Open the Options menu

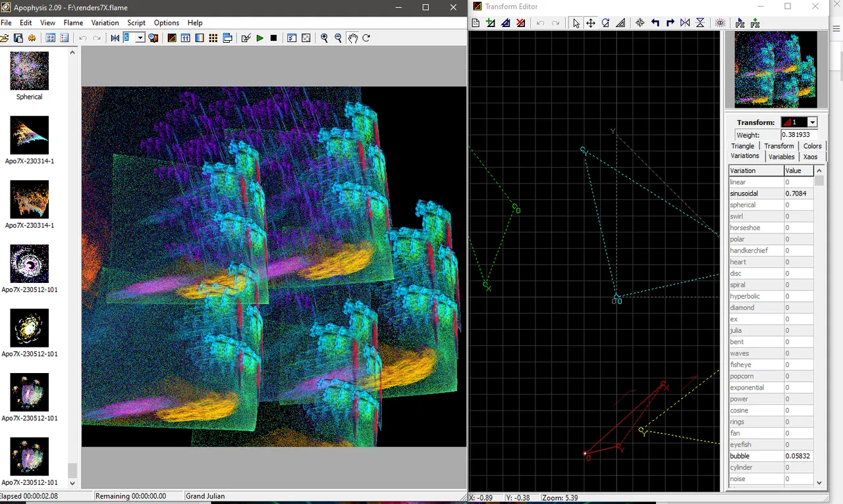(x=167, y=22)
